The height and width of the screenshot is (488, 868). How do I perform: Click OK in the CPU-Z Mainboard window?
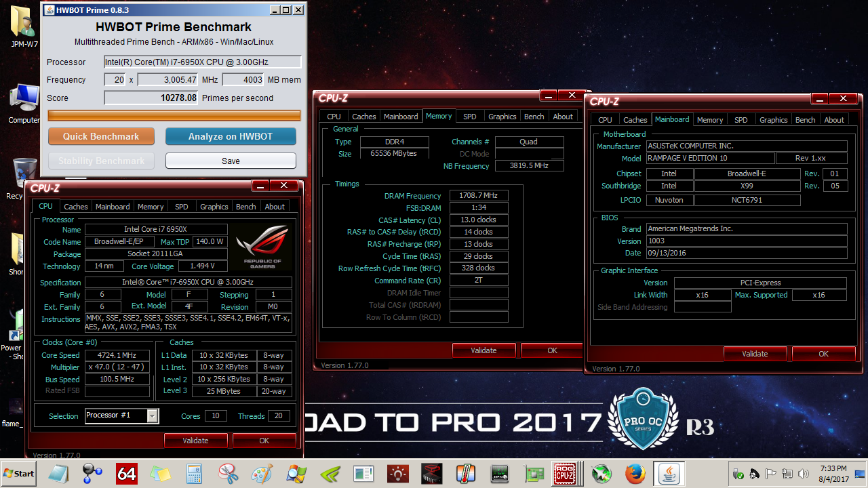point(823,354)
